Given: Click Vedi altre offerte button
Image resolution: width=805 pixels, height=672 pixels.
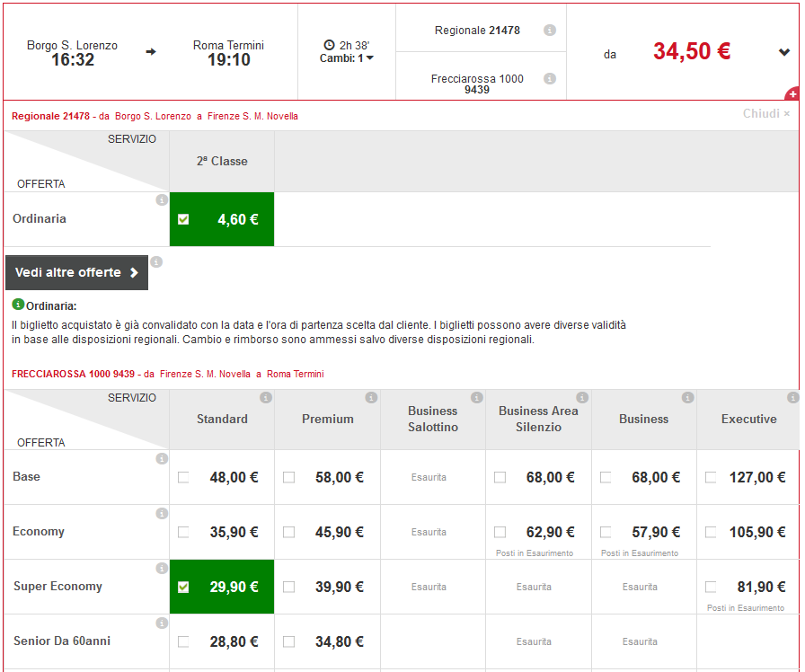Looking at the screenshot, I should point(76,272).
